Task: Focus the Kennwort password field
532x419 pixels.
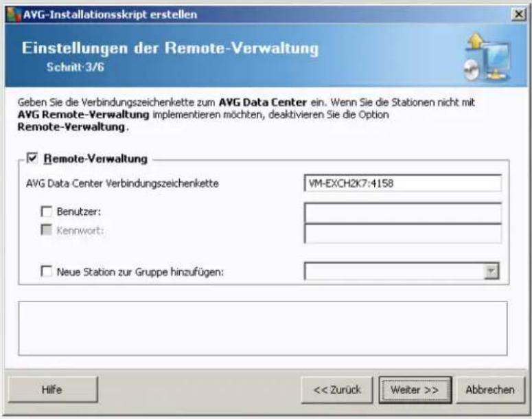Action: (x=403, y=234)
